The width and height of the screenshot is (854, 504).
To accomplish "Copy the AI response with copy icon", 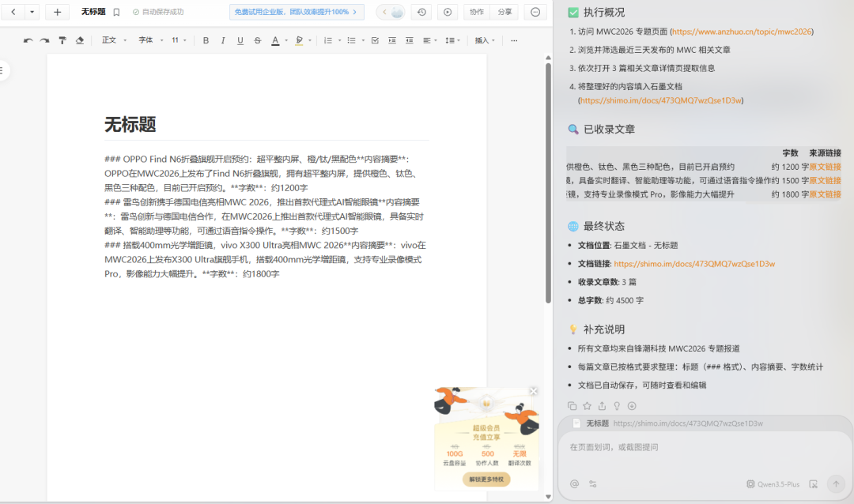I will [572, 406].
